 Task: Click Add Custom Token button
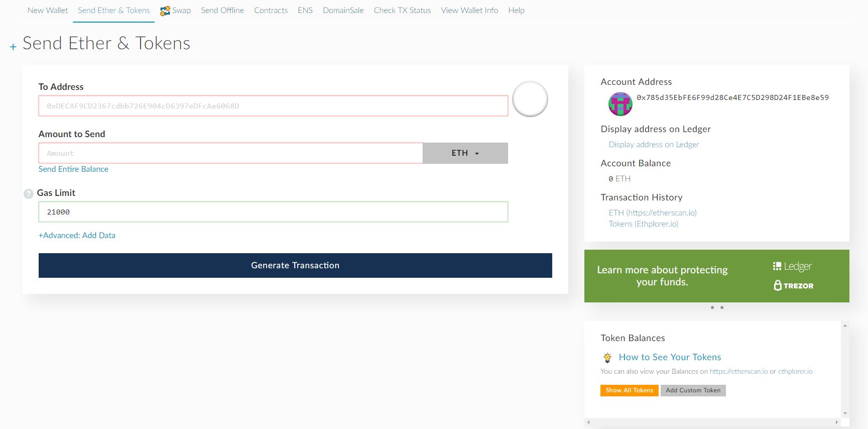tap(693, 390)
